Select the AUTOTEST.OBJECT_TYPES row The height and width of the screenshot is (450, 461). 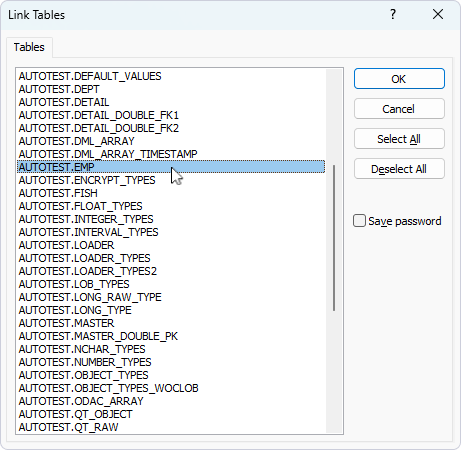tap(171, 375)
